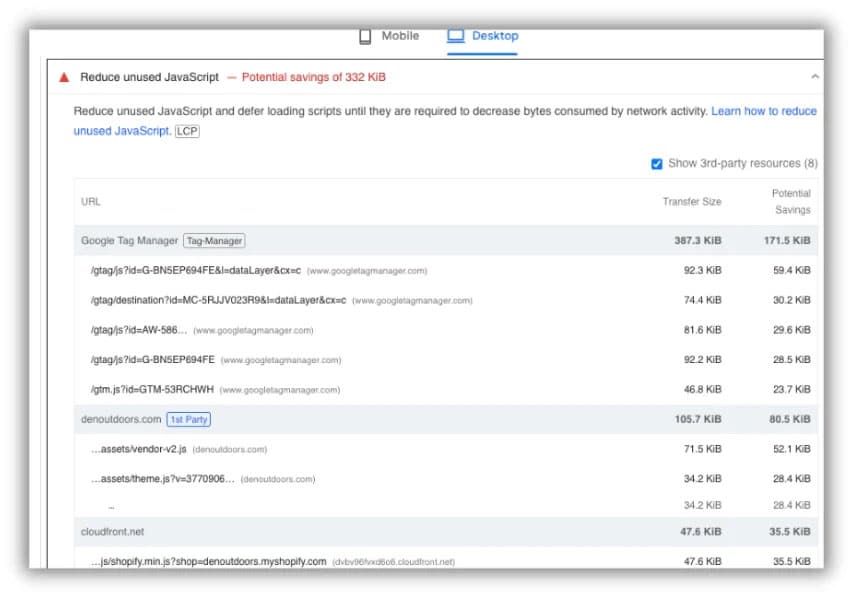Viewport: 856px width, 599px height.
Task: Click the 30.2 KiB savings value
Action: click(792, 300)
